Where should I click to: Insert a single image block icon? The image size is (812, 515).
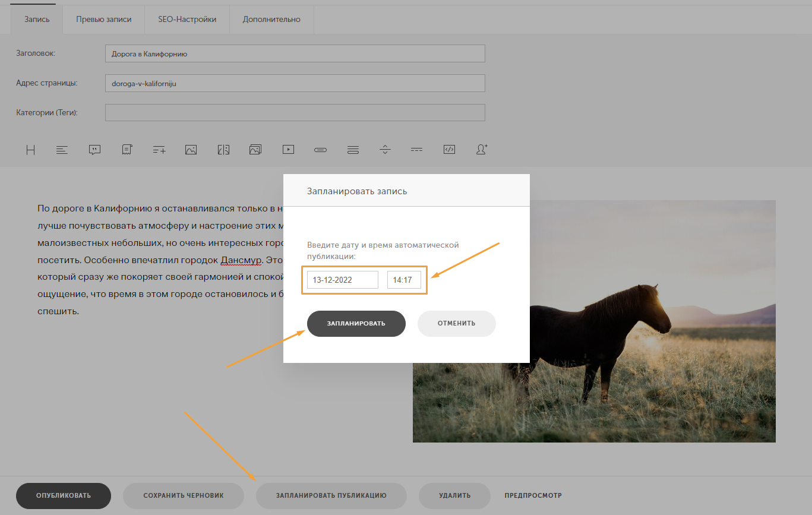coord(191,150)
